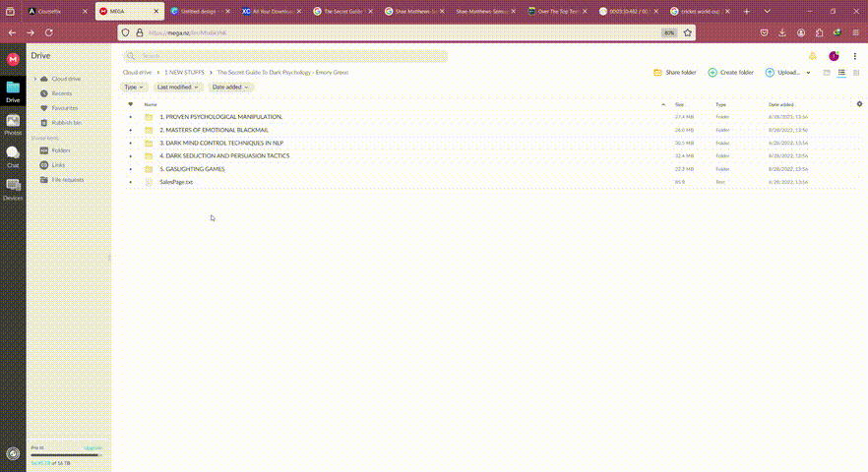Viewport: 868px width, 472px height.
Task: Expand the Upload options arrow
Action: [808, 73]
